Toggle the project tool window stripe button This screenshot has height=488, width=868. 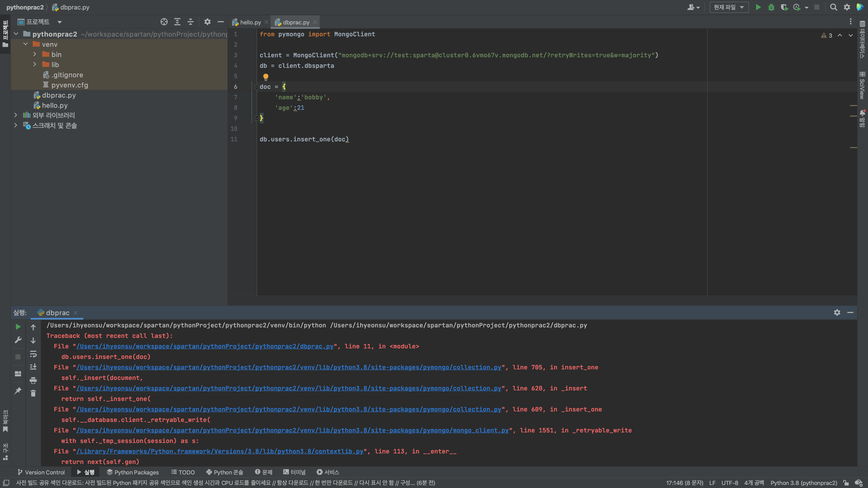(5, 34)
